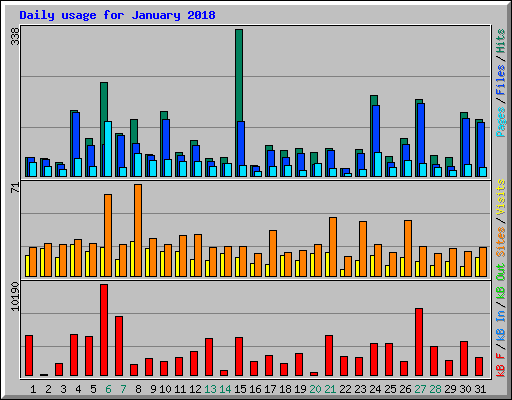Click the day 31 axis label
This screenshot has width=512, height=400.
point(480,389)
